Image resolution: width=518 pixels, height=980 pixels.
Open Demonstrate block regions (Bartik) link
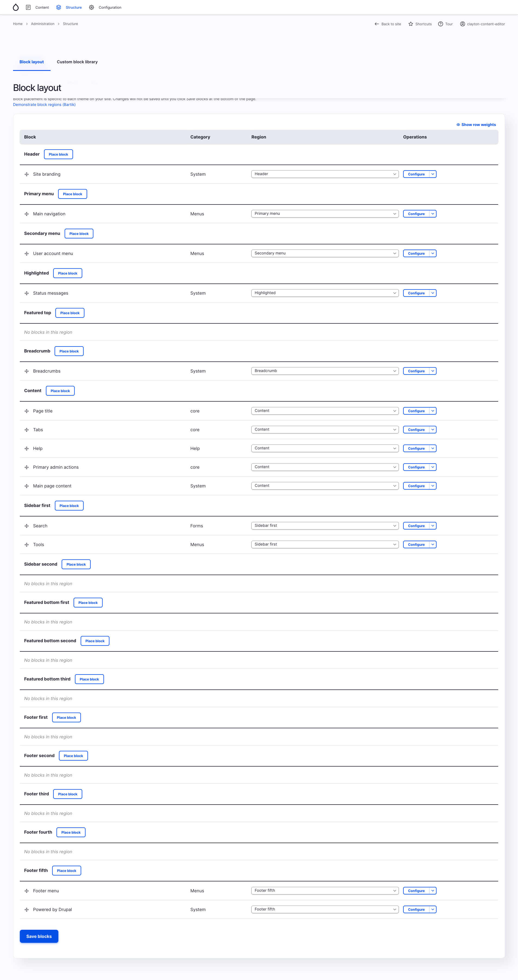click(x=44, y=105)
